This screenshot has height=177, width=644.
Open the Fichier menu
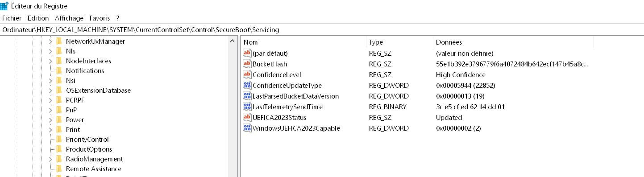point(12,18)
